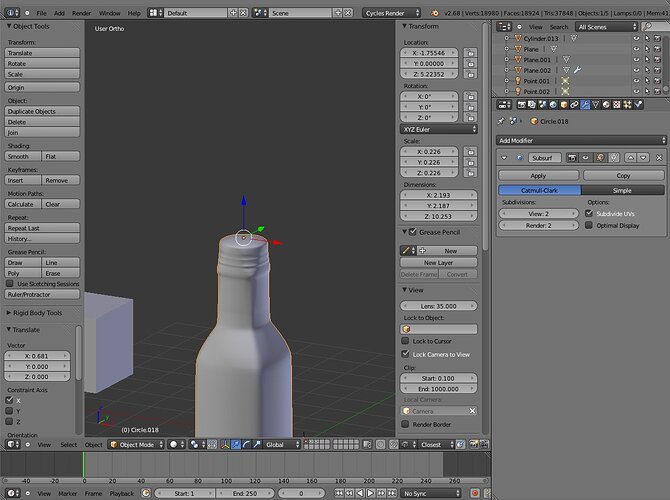
Task: Remove the Subsurf modifier with X
Action: click(659, 158)
